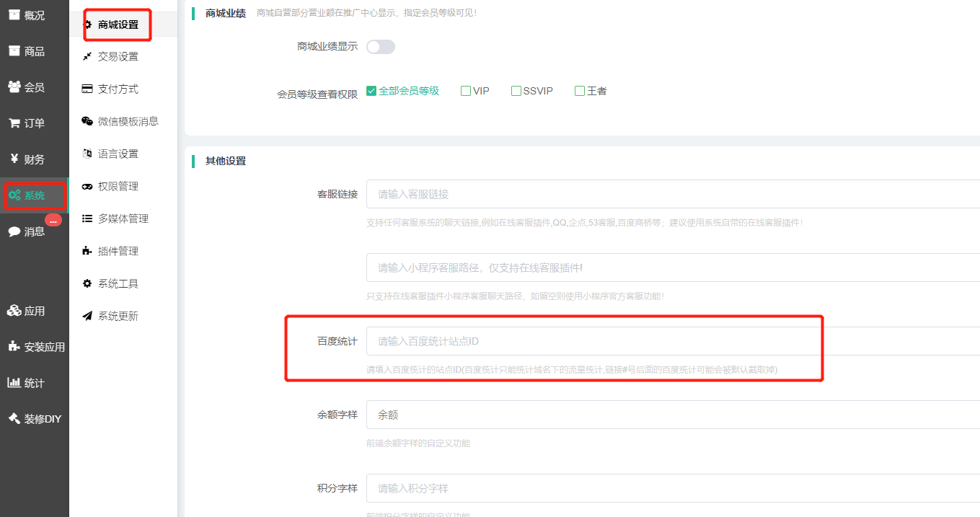
Task: Open 消息 chat bubble icon
Action: (x=14, y=231)
